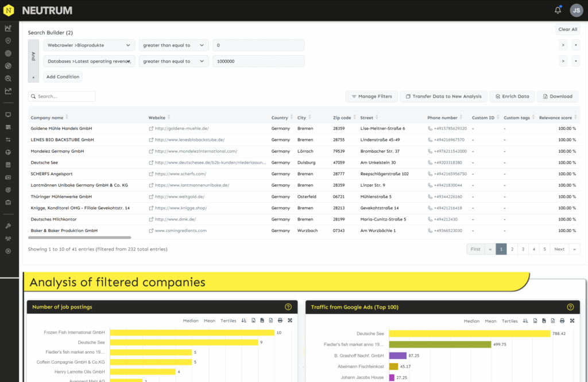Click the Download button
The width and height of the screenshot is (588, 382).
[x=558, y=97]
